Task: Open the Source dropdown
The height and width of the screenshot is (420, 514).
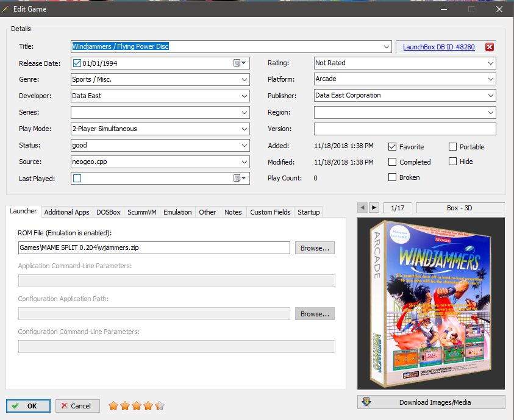Action: pyautogui.click(x=245, y=162)
